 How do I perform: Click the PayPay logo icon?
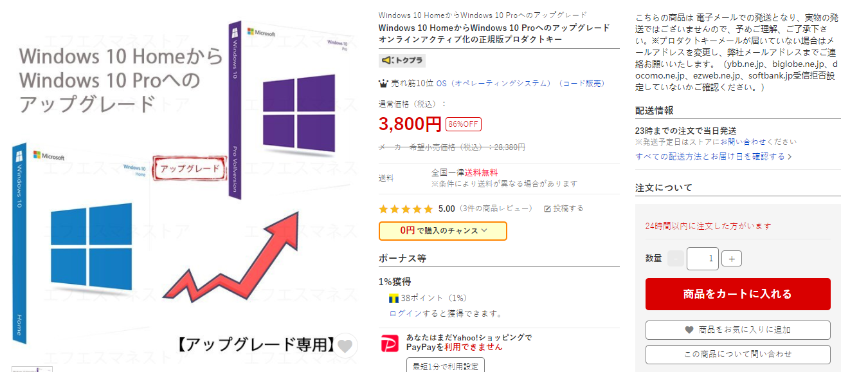coord(390,344)
